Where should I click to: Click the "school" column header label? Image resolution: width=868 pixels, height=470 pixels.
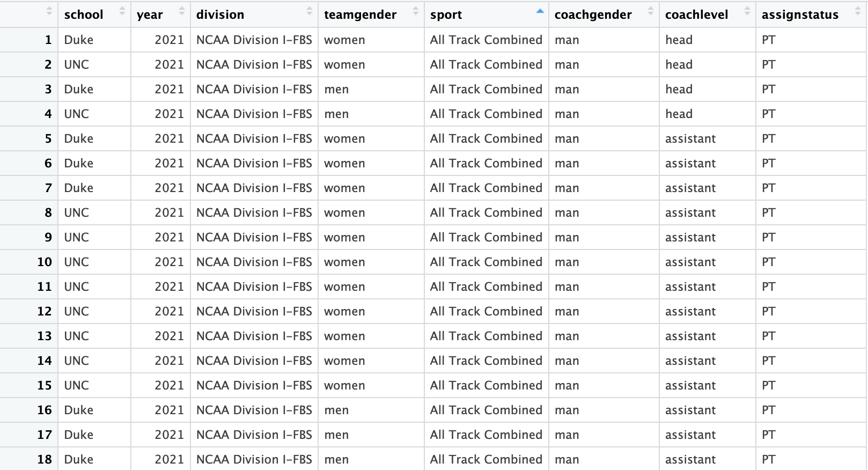click(x=84, y=15)
